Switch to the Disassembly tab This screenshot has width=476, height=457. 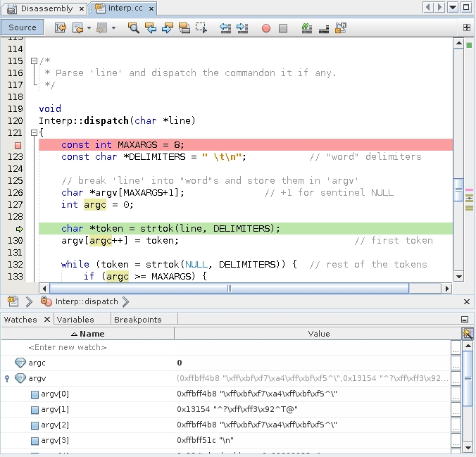(46, 8)
